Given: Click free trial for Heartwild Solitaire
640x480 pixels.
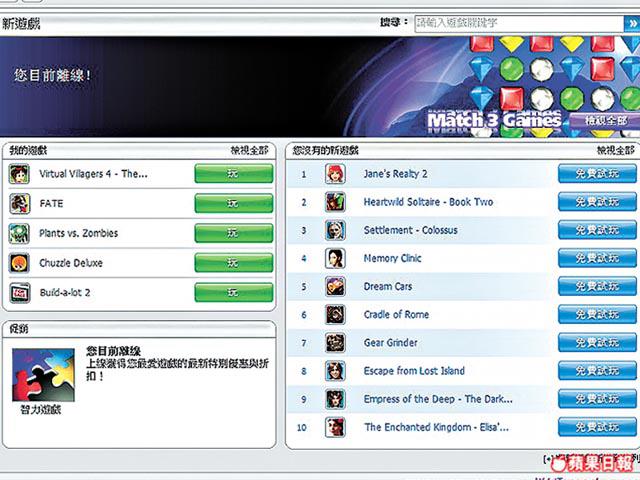Looking at the screenshot, I should pyautogui.click(x=597, y=202).
